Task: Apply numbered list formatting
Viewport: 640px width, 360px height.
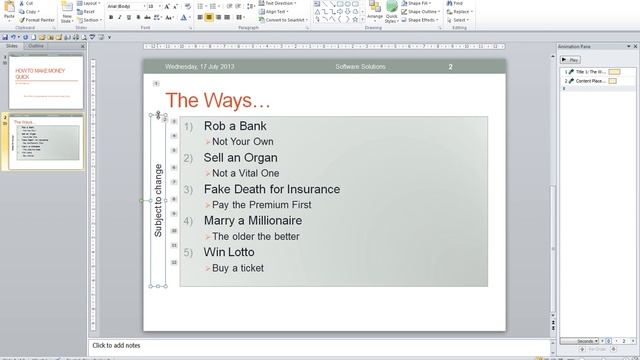Action: click(213, 7)
